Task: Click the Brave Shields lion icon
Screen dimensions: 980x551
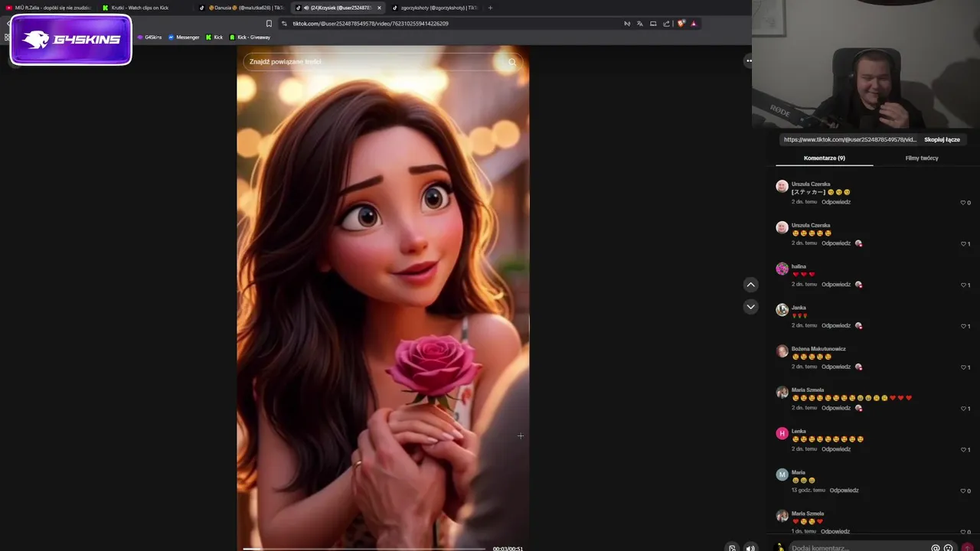Action: [x=681, y=24]
